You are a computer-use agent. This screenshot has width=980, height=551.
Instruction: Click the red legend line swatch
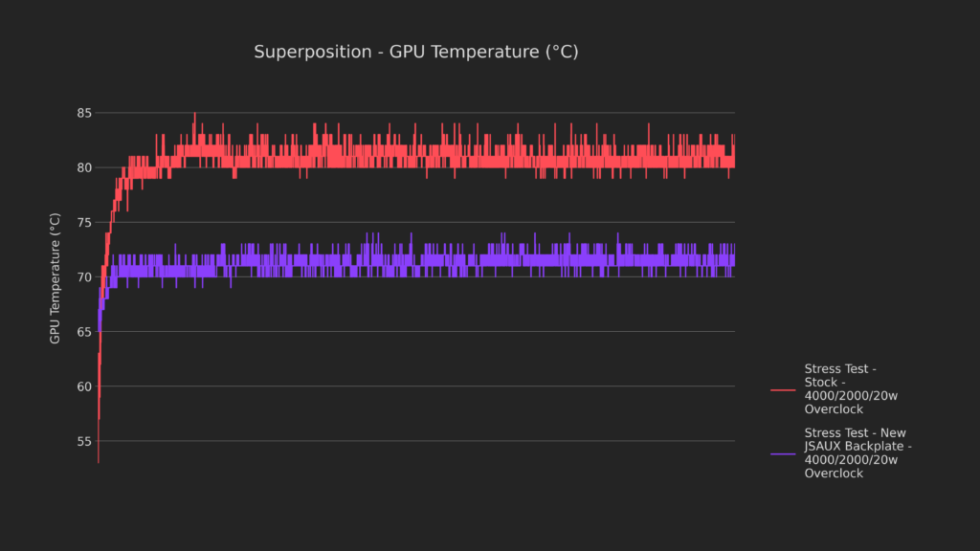[783, 389]
